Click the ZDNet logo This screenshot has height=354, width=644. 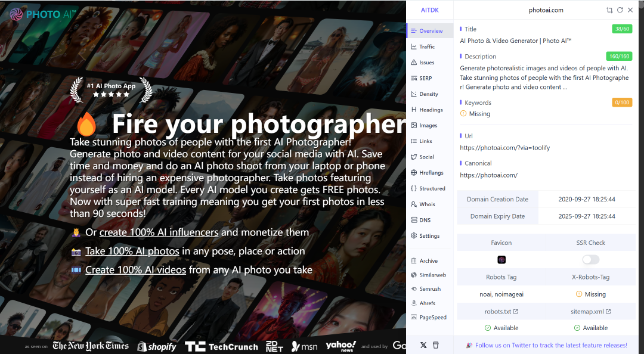click(274, 347)
